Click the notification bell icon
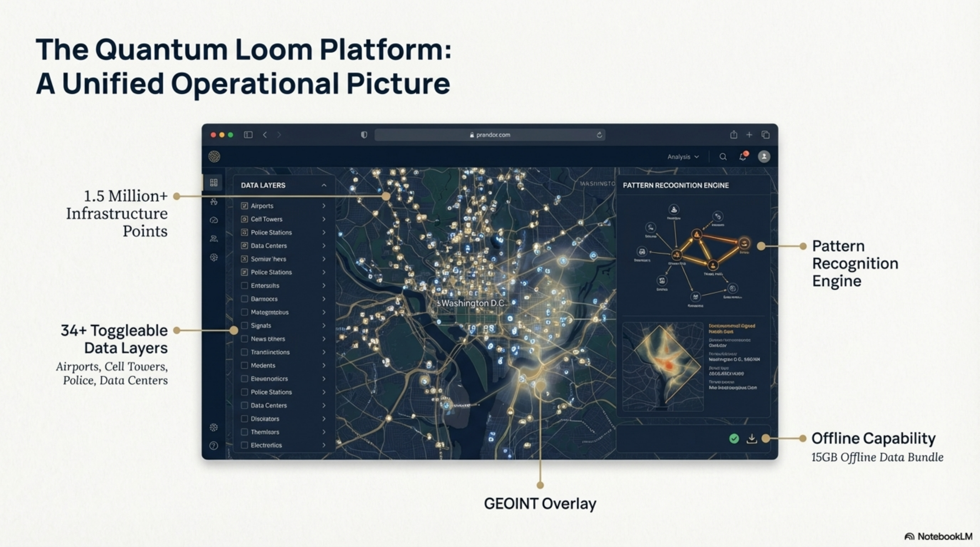 pyautogui.click(x=742, y=157)
